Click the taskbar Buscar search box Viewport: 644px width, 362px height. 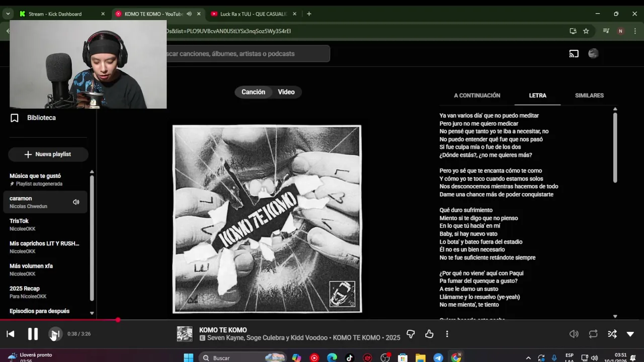tap(244, 358)
